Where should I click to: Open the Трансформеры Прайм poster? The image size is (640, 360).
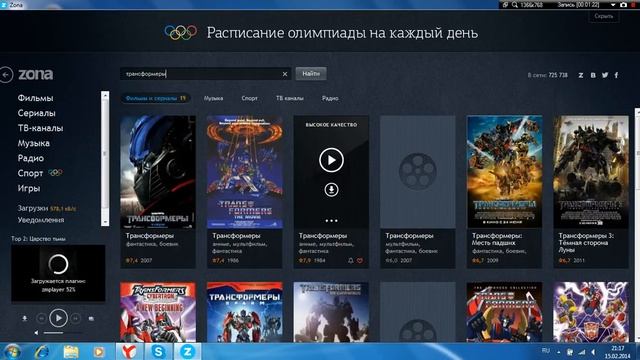point(244,312)
